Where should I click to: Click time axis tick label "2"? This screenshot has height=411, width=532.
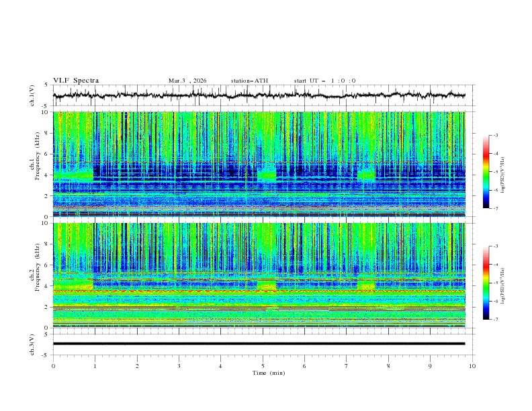[137, 366]
